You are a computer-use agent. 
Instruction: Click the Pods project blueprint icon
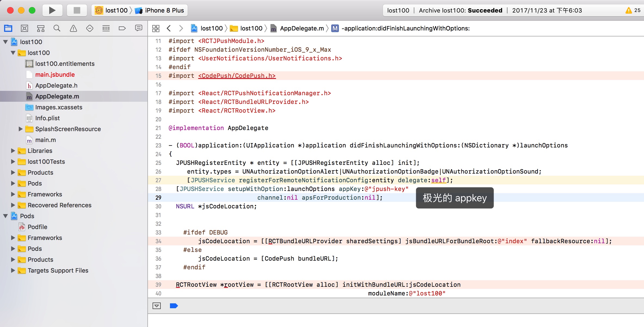tap(14, 216)
